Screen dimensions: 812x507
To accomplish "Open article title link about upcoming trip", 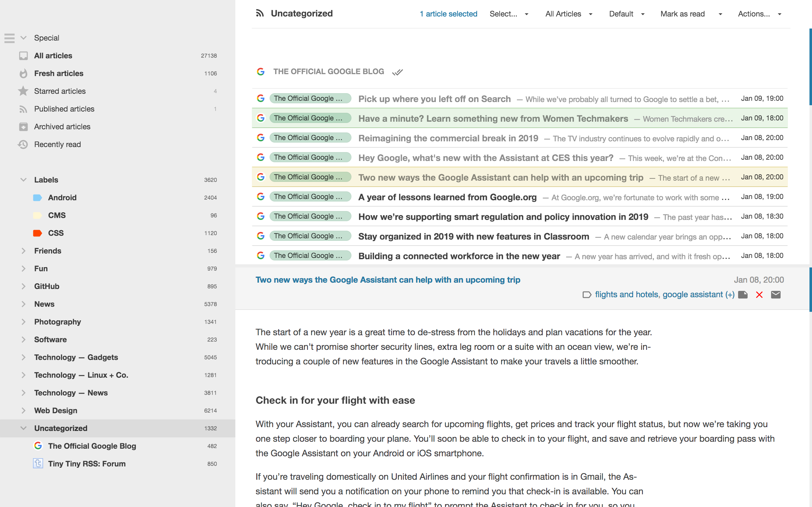I will pos(388,280).
